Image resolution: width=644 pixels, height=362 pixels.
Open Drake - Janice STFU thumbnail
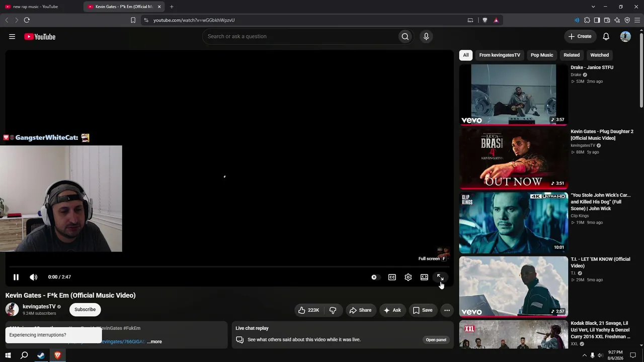coord(514,95)
